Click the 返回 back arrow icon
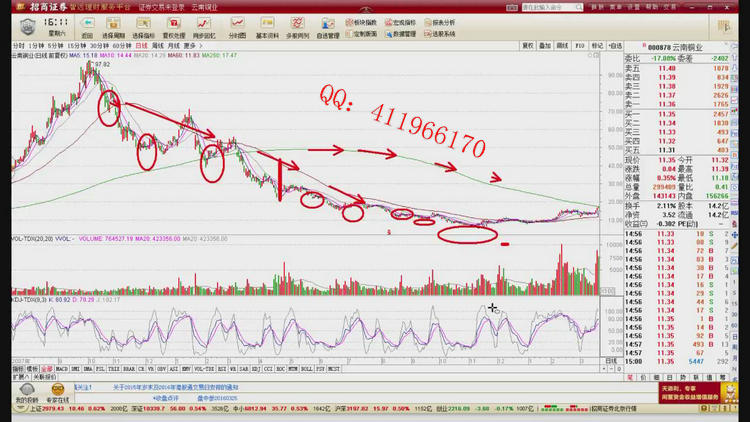 tap(86, 23)
